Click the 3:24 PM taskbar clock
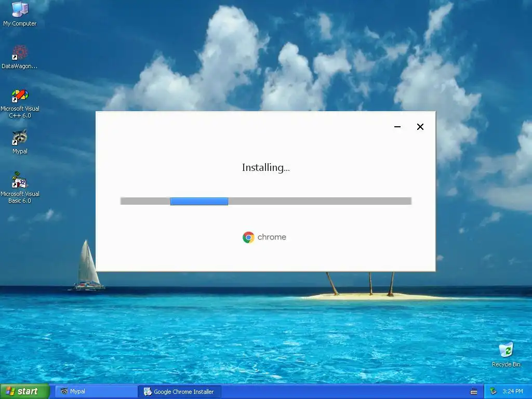The width and height of the screenshot is (532, 399). tap(513, 391)
